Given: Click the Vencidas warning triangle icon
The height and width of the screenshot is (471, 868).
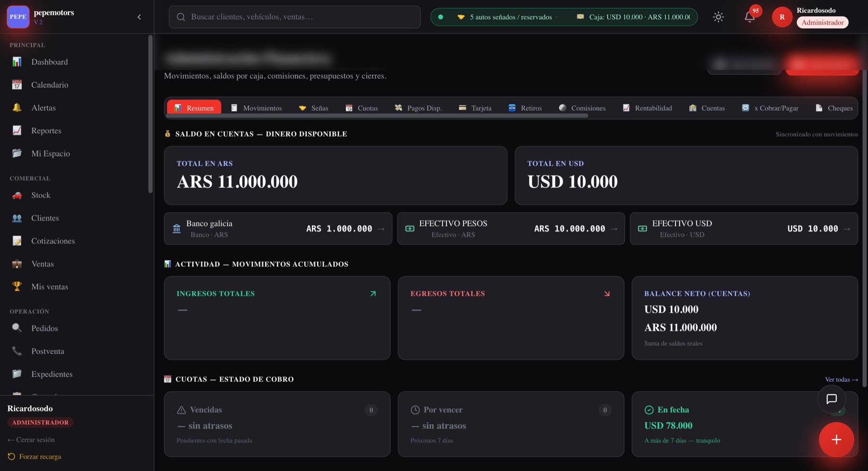Looking at the screenshot, I should pos(181,410).
